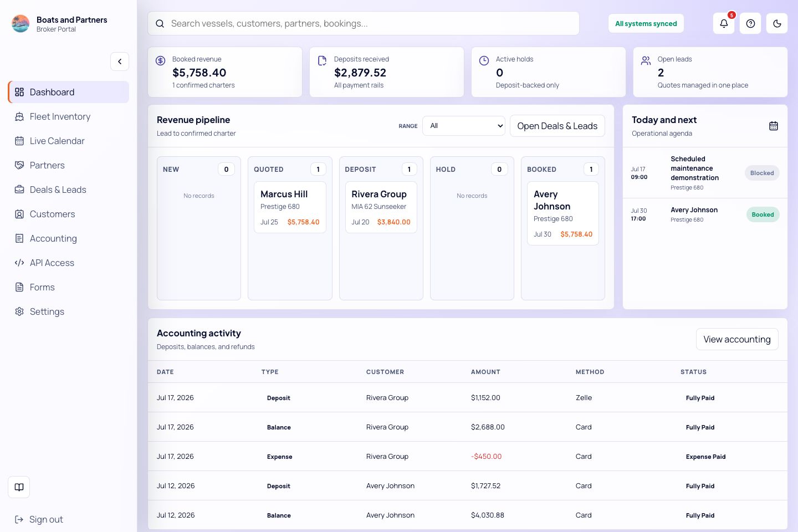The width and height of the screenshot is (798, 532).
Task: Open the Accounting sidebar item
Action: 69,238
